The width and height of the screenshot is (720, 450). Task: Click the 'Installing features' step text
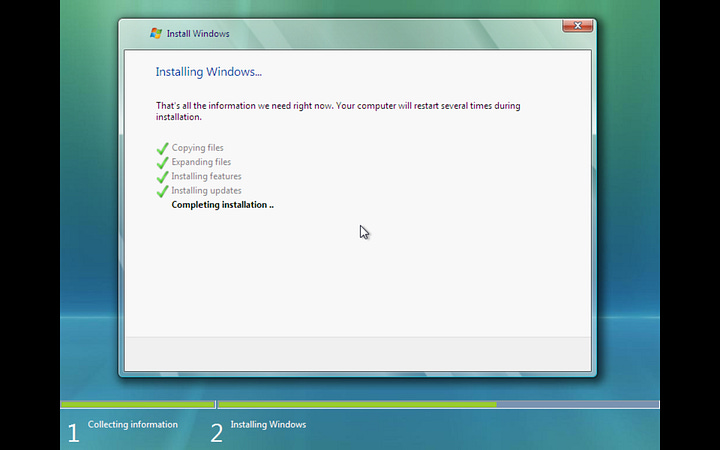[x=206, y=176]
